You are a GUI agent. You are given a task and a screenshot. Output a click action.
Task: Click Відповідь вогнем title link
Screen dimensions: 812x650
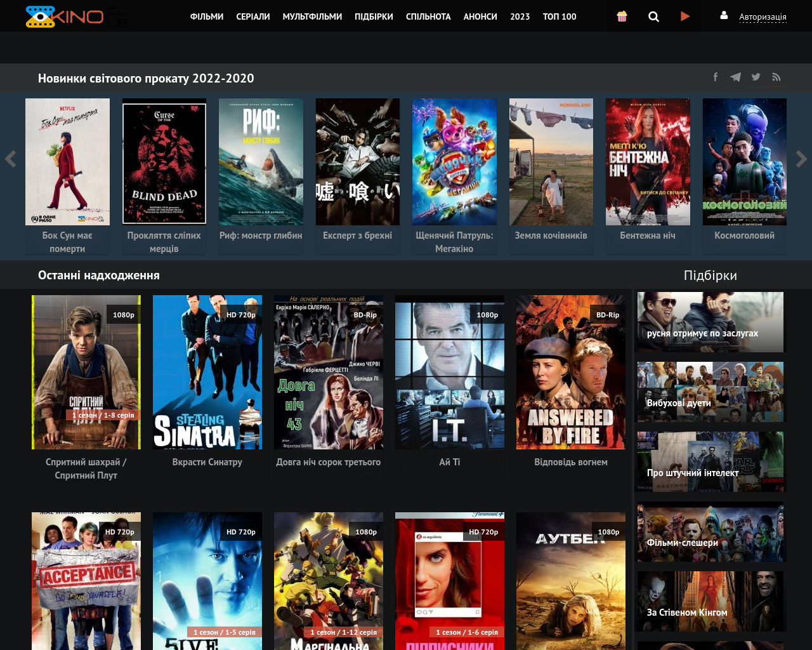tap(571, 462)
